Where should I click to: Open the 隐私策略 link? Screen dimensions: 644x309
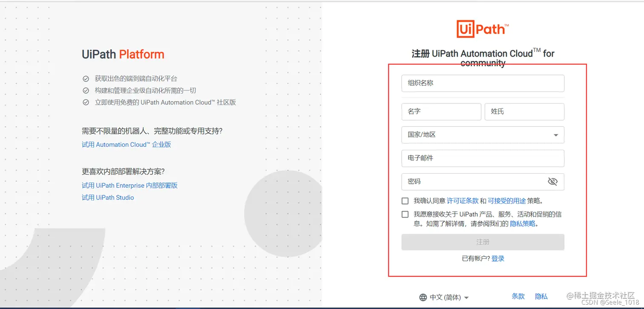coord(522,223)
